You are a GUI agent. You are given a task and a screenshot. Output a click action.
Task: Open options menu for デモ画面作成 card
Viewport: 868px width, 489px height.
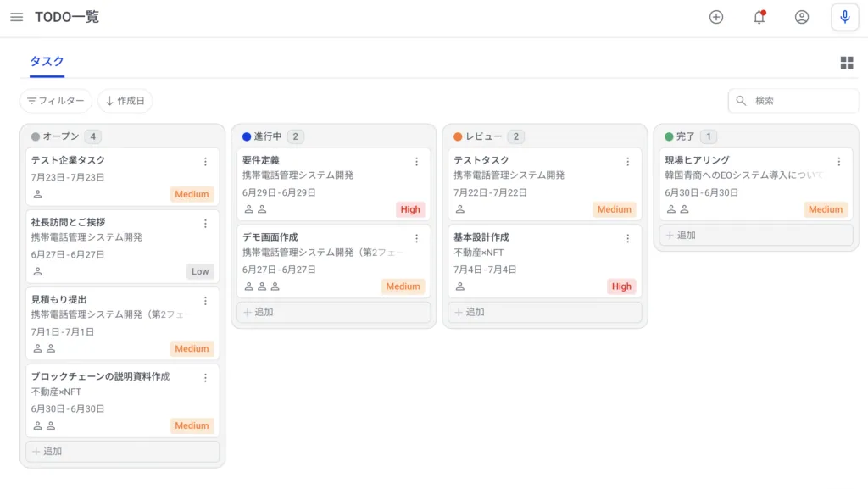[x=417, y=238]
